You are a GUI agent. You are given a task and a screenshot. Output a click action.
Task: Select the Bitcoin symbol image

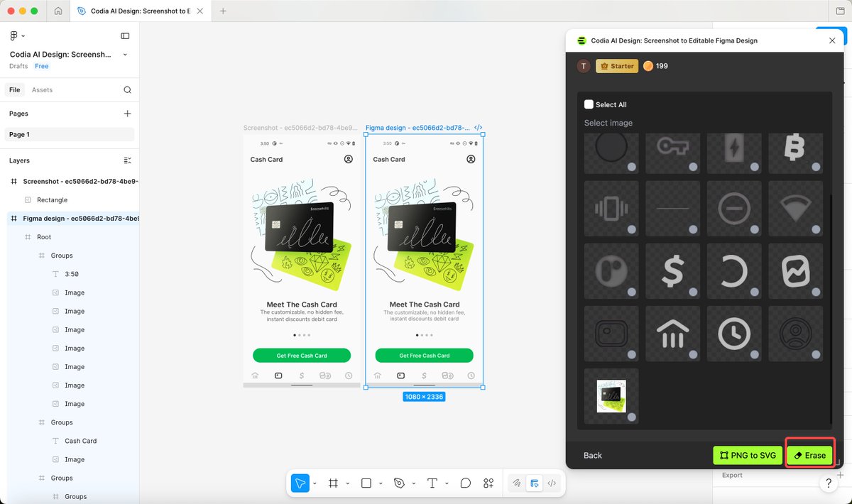(x=796, y=153)
